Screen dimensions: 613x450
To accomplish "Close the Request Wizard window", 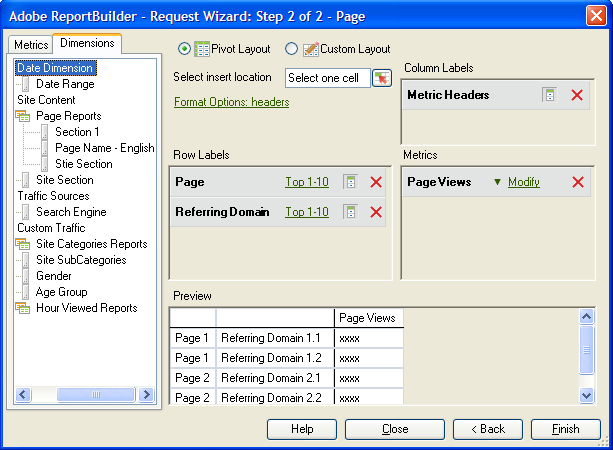I will click(x=596, y=16).
